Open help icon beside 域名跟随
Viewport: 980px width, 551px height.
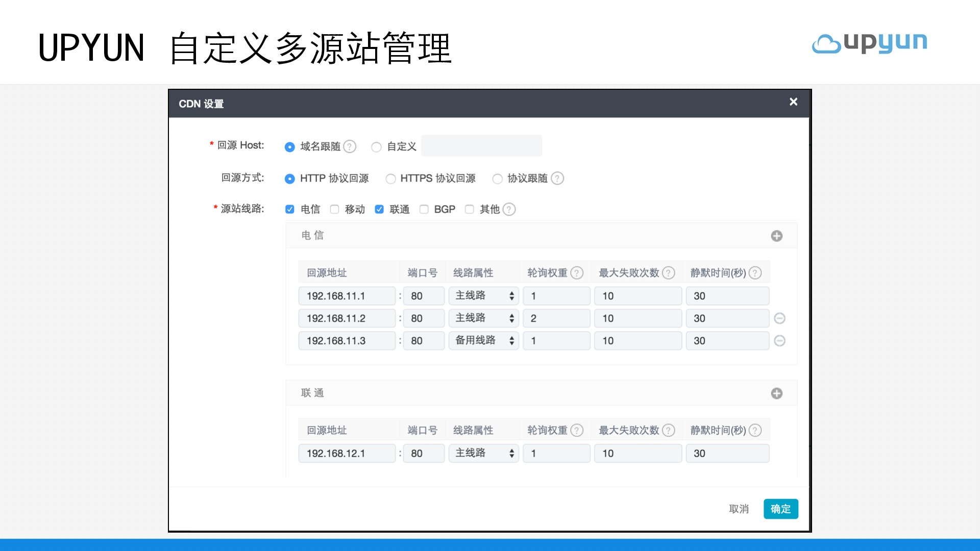[x=350, y=147]
